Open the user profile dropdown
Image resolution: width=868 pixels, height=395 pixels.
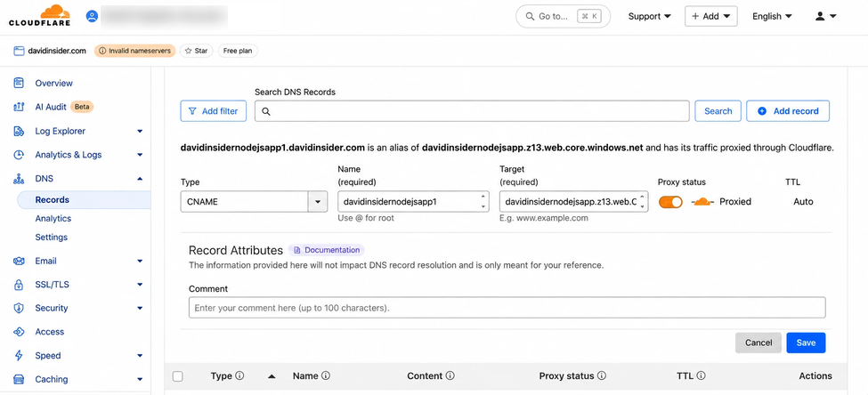point(825,17)
